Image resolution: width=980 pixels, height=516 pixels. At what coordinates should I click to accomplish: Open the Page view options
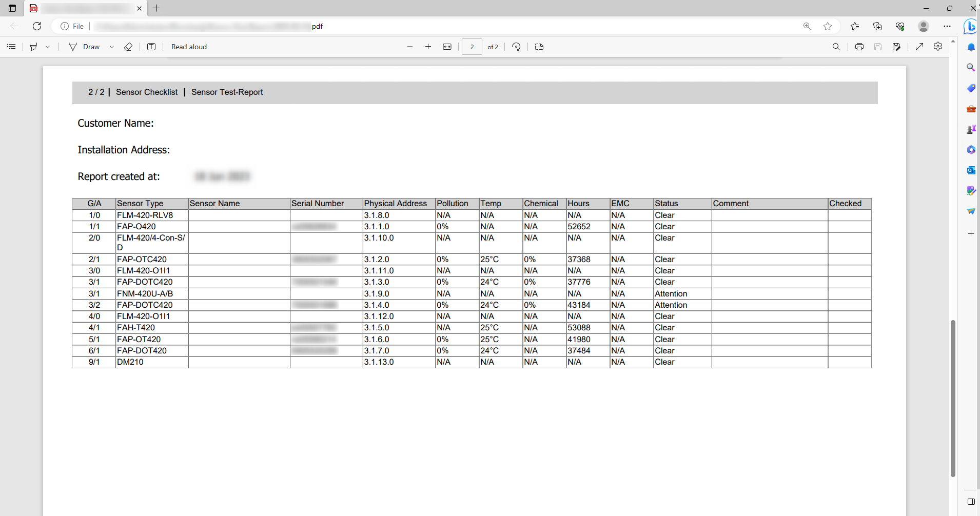539,47
